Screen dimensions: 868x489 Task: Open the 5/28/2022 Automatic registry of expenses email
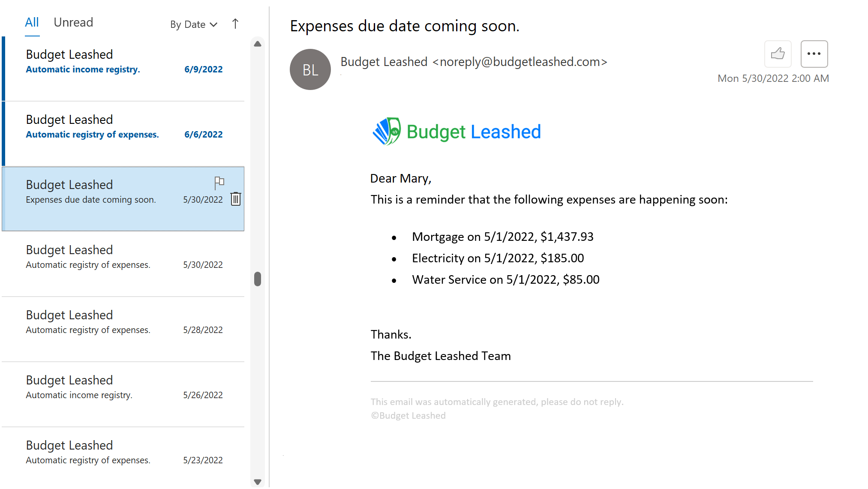[x=123, y=329]
